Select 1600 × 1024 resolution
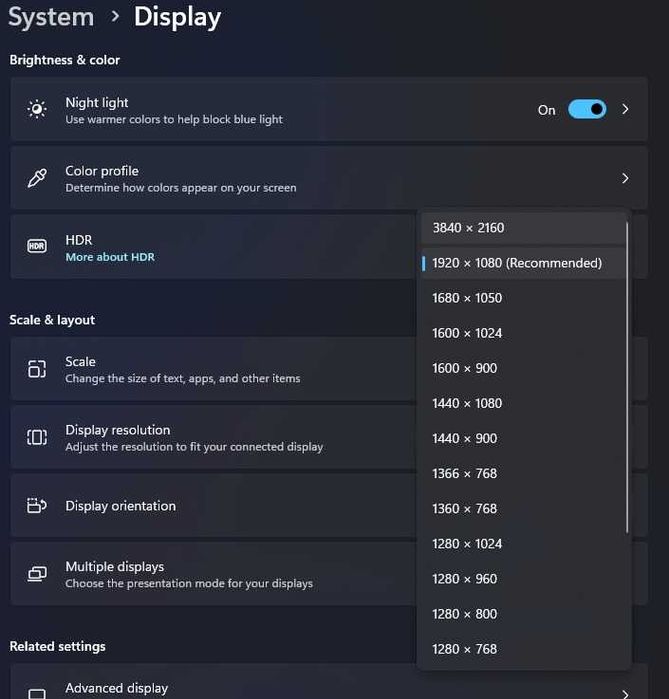 click(522, 333)
